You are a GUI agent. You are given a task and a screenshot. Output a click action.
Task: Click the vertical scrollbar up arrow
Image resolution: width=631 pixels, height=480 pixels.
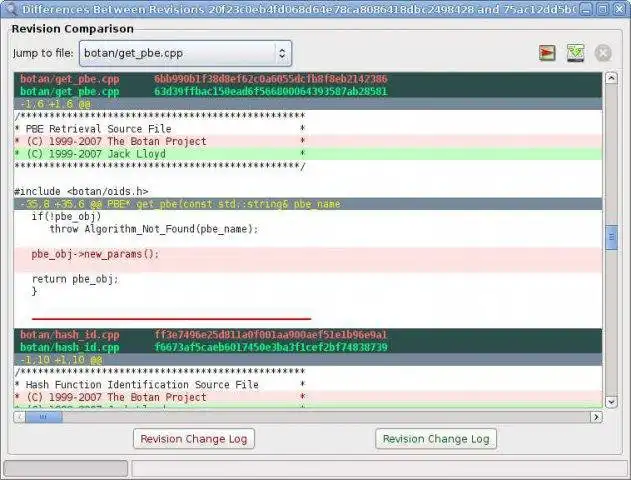tap(611, 78)
